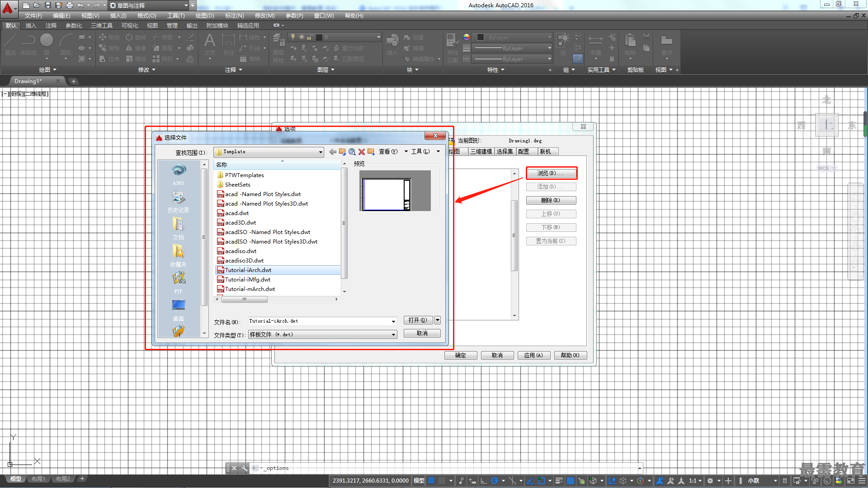The image size is (868, 488).
Task: Click the Undo arrow in quick access toolbar
Action: point(80,5)
